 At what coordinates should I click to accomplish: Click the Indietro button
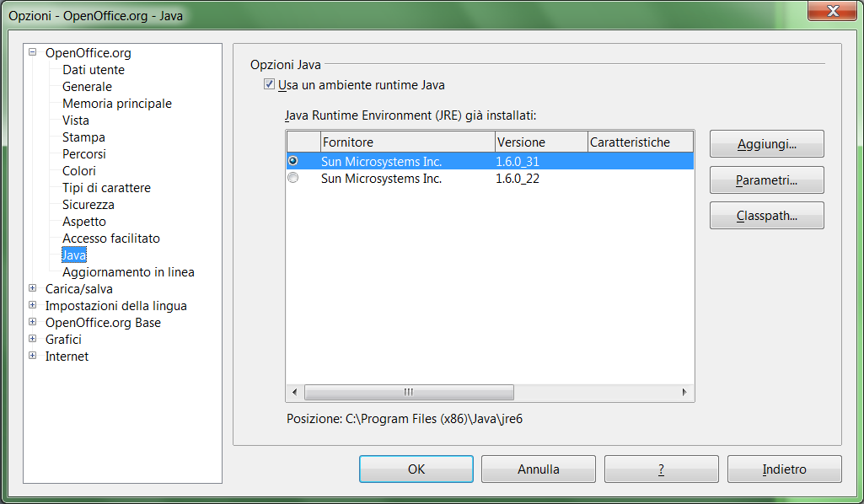tap(784, 469)
